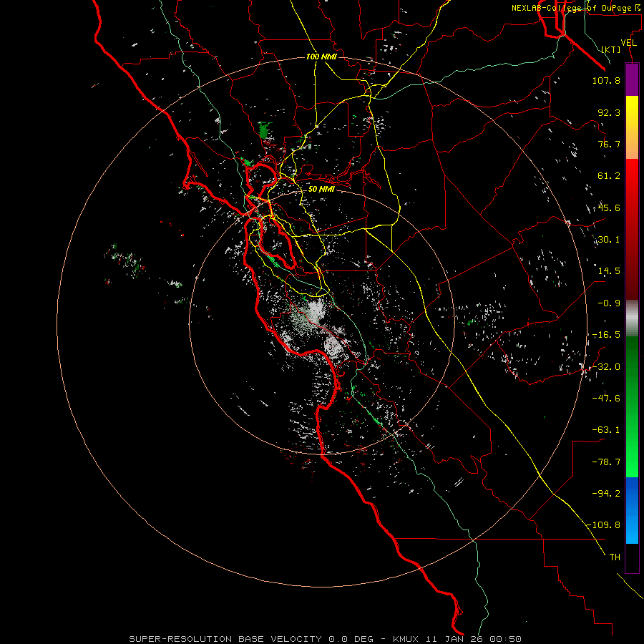The width and height of the screenshot is (644, 644).
Task: Click the "100 NMI" range ring label
Action: [x=321, y=57]
